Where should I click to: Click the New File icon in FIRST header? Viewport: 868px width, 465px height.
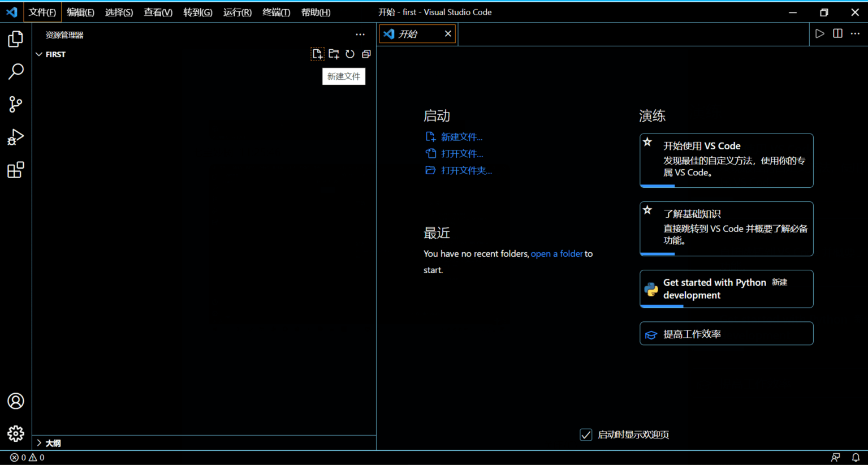tap(318, 54)
